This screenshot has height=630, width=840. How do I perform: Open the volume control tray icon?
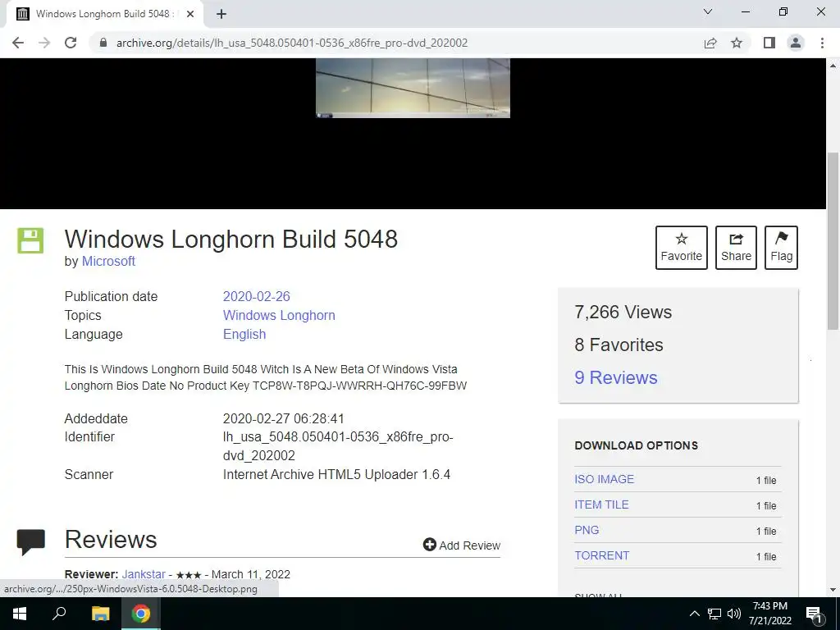click(734, 614)
